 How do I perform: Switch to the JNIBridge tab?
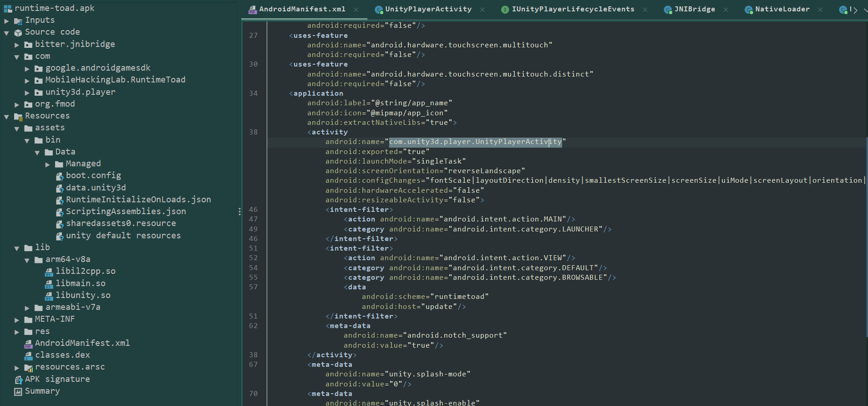coord(694,9)
